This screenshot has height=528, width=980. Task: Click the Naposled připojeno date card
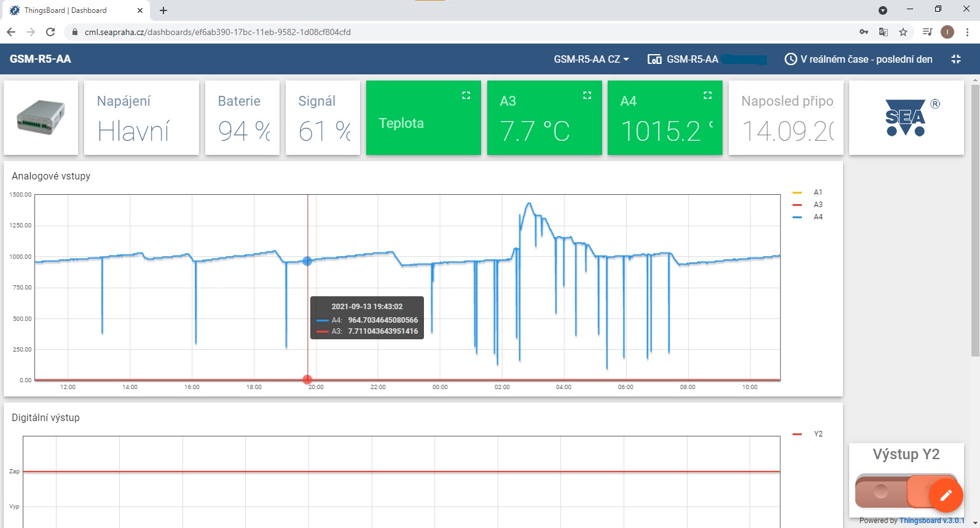[x=786, y=117]
